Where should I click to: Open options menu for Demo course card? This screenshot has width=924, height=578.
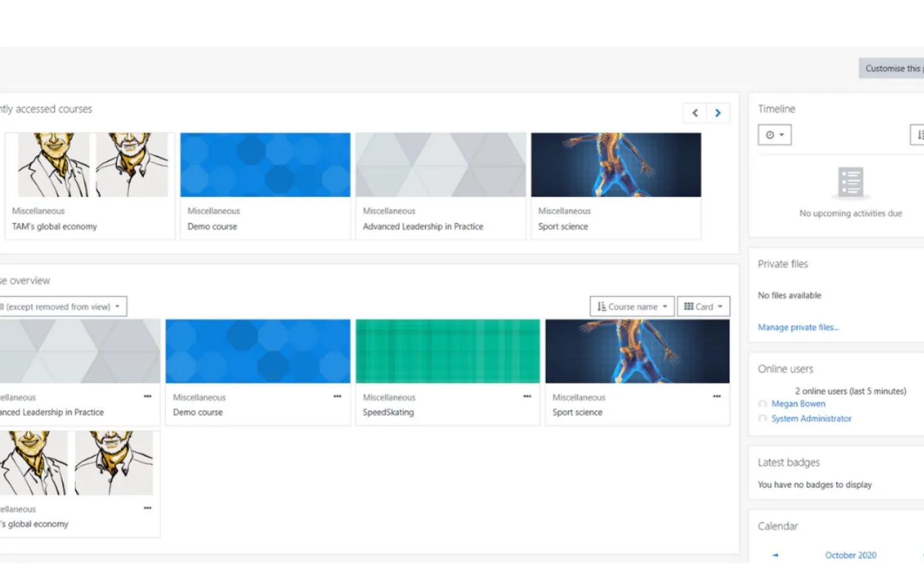pos(337,397)
